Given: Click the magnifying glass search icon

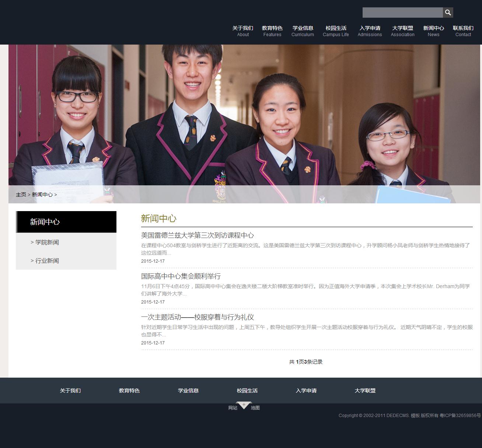Looking at the screenshot, I should pyautogui.click(x=448, y=13).
